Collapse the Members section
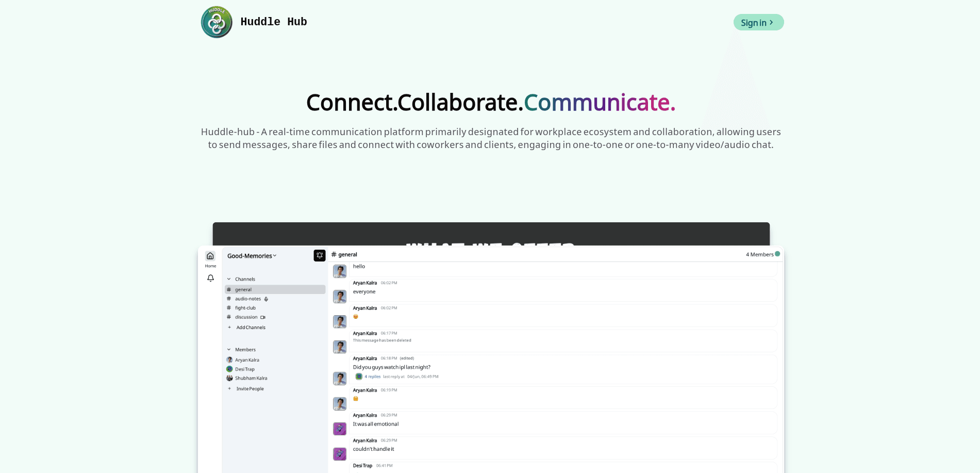980x473 pixels. pyautogui.click(x=229, y=349)
